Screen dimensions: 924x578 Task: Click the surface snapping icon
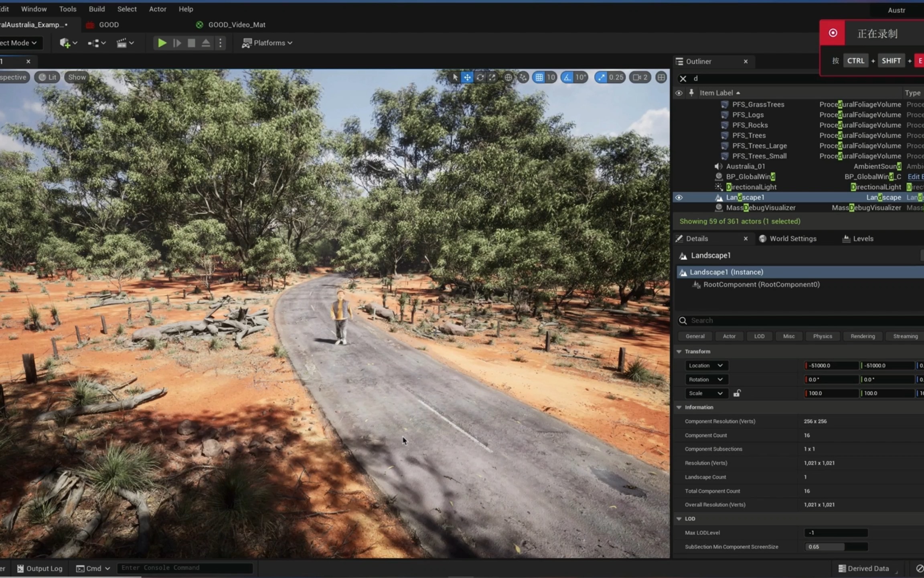coord(523,77)
